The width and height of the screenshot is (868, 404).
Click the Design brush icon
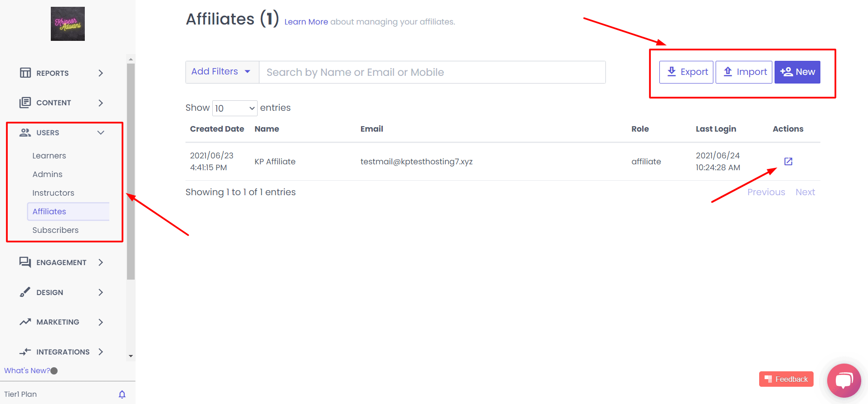click(25, 292)
